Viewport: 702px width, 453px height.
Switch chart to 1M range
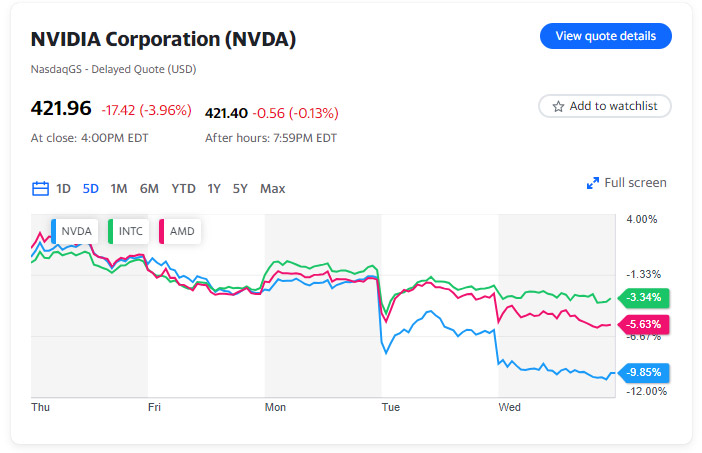coord(119,188)
